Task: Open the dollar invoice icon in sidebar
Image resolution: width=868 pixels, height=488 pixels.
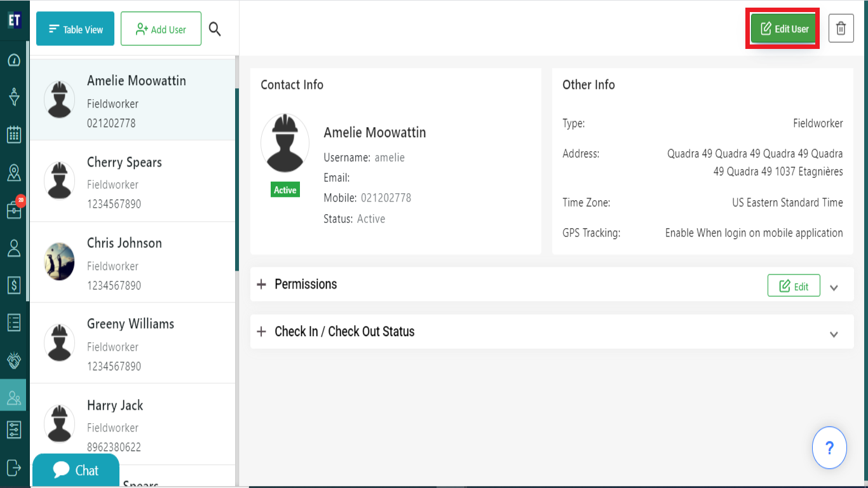Action: 14,285
